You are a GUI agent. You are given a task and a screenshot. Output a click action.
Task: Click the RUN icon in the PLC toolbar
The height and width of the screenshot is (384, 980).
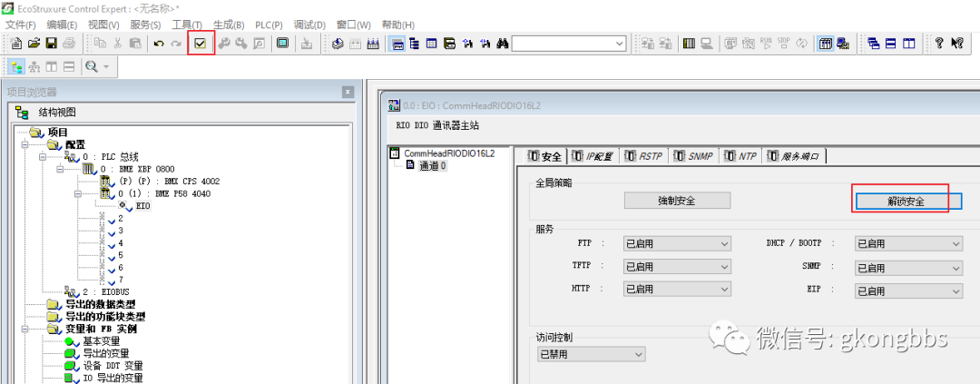point(766,44)
